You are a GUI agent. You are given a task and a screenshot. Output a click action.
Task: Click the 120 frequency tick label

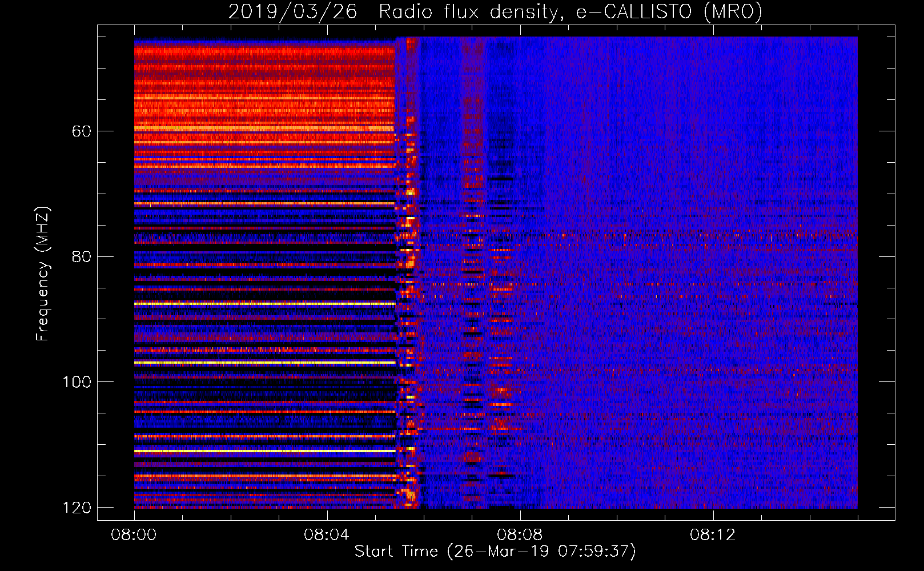pos(76,508)
